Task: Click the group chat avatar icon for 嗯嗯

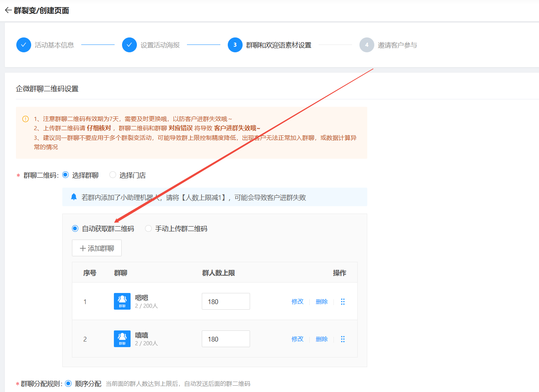Action: (x=122, y=301)
